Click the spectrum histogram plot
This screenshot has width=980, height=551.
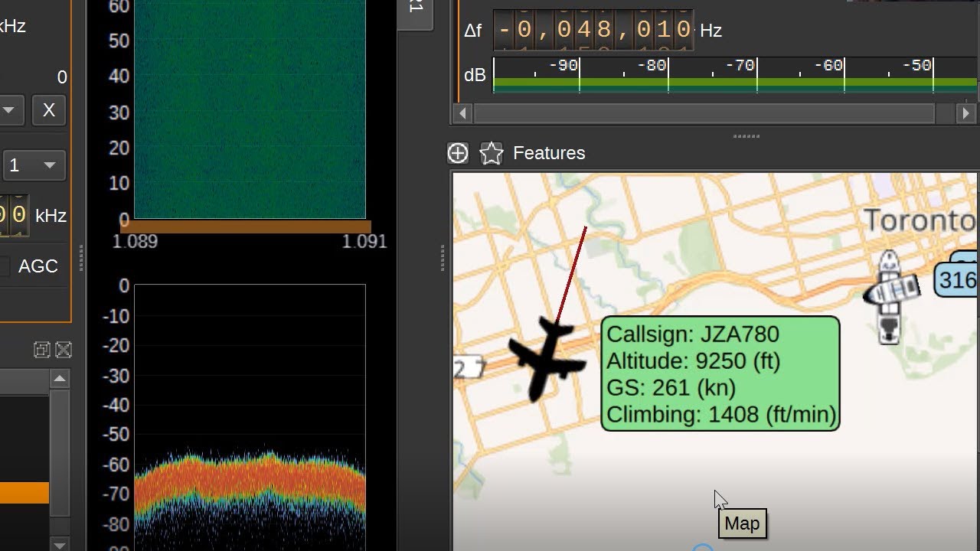click(x=250, y=418)
